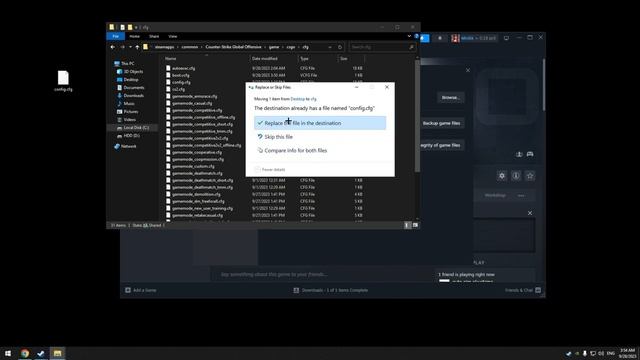Open address bar history dropdown
The image size is (640, 360).
330,47
